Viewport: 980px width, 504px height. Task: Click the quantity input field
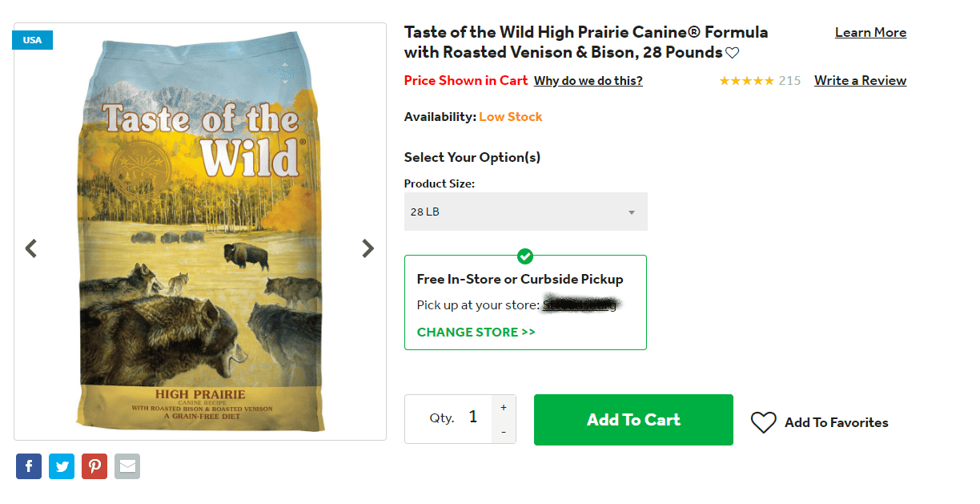[x=472, y=417]
